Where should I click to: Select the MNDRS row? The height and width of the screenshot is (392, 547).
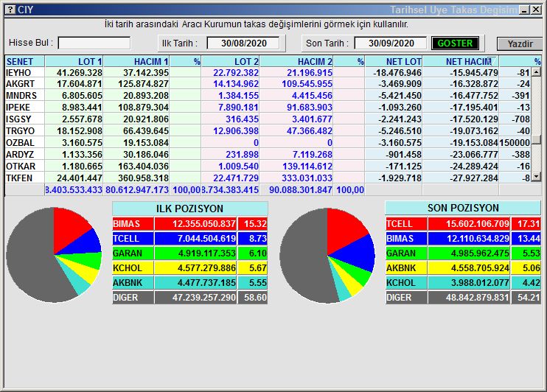268,96
